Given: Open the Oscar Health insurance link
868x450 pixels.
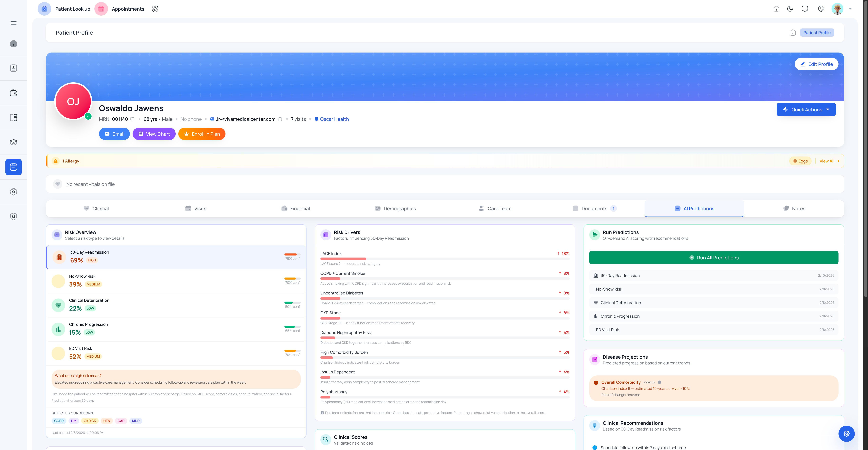Looking at the screenshot, I should 334,119.
